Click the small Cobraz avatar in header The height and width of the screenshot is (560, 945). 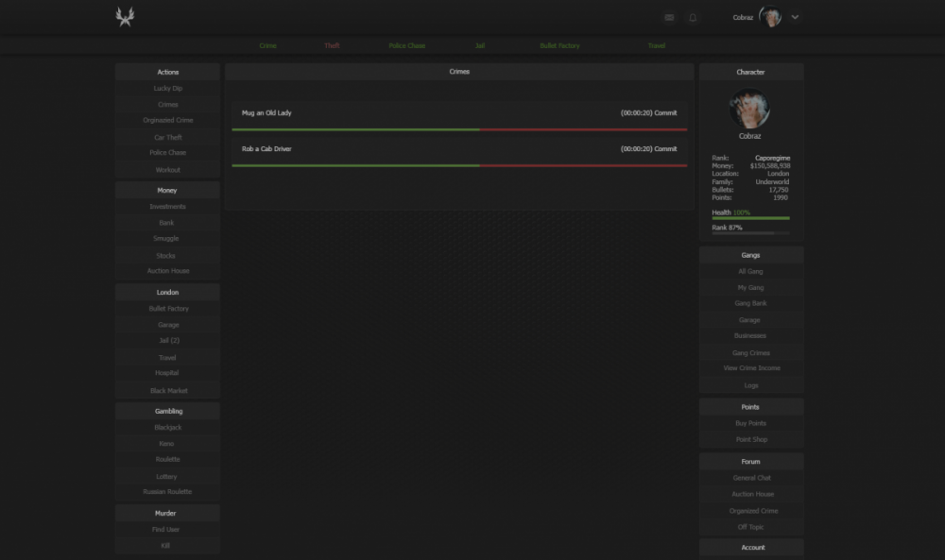click(x=770, y=17)
